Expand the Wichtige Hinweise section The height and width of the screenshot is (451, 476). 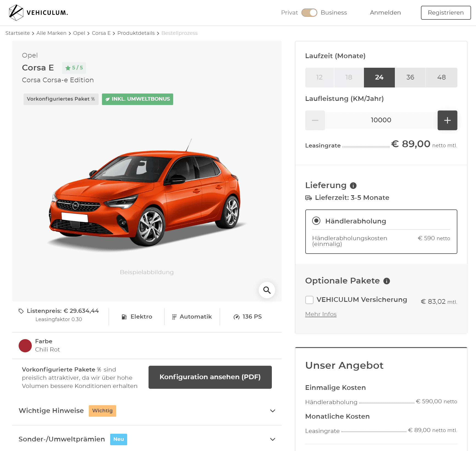[x=147, y=411]
